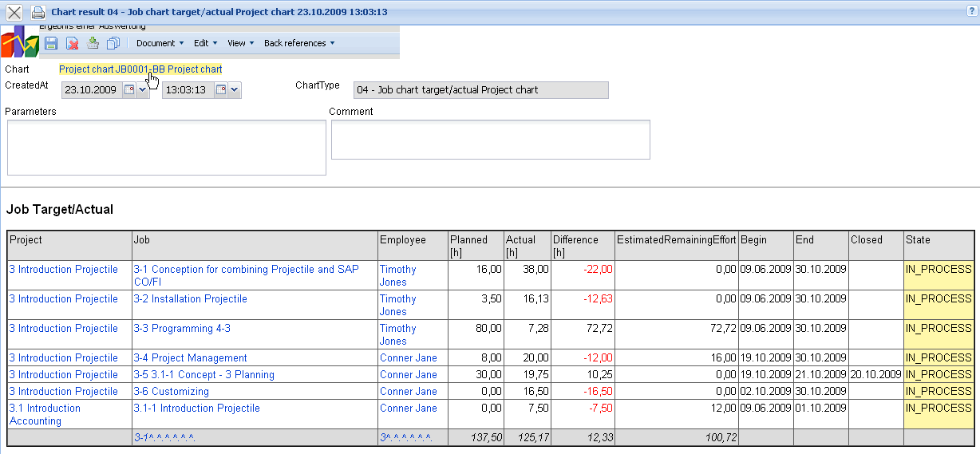
Task: Open the calendar picker beside date 23.10.2009
Action: [x=128, y=90]
